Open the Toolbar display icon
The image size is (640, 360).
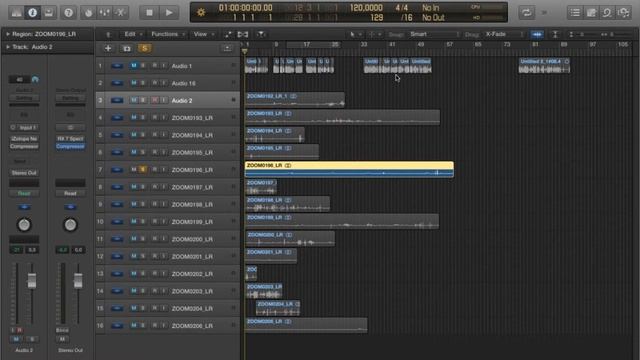49,13
